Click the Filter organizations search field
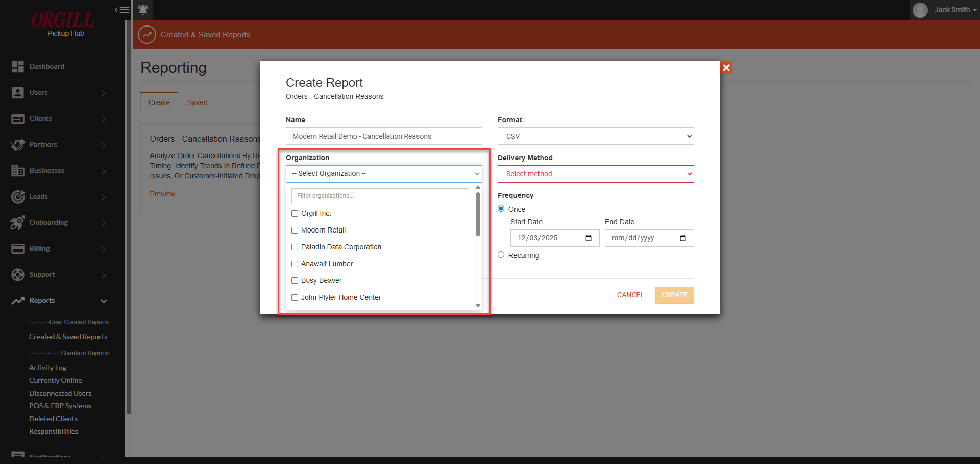Viewport: 980px width, 464px height. click(x=380, y=196)
